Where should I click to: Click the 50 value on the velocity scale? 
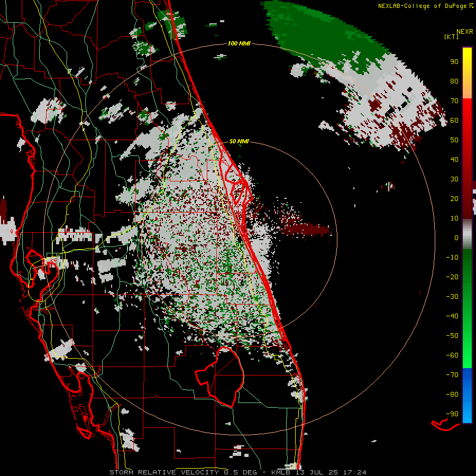tap(454, 140)
